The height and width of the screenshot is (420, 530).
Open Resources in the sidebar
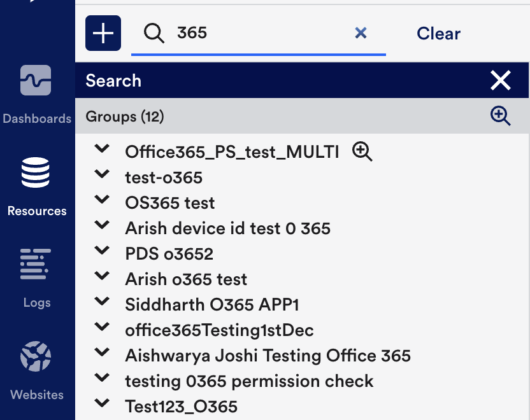(x=36, y=186)
